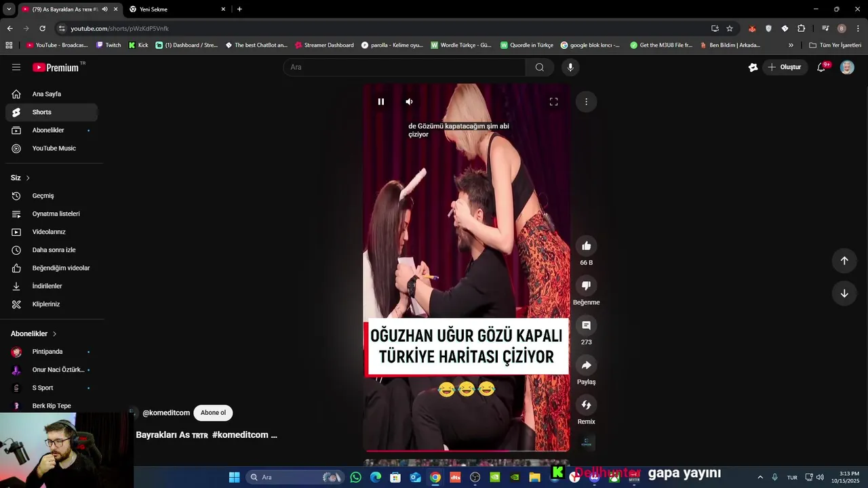The image size is (868, 488).
Task: Open WhatsApp from the taskbar
Action: tap(356, 477)
